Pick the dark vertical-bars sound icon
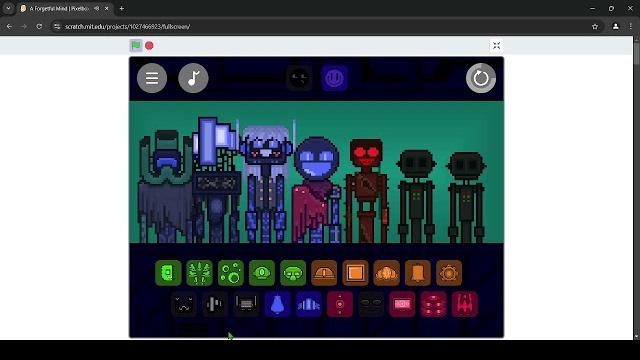The height and width of the screenshot is (360, 640). coord(215,304)
